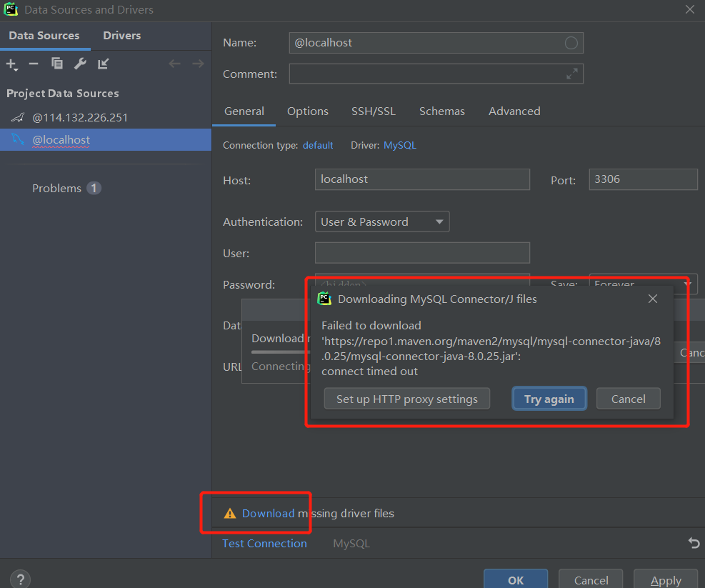The height and width of the screenshot is (588, 705).
Task: Click the MySQL driver link
Action: coord(400,145)
